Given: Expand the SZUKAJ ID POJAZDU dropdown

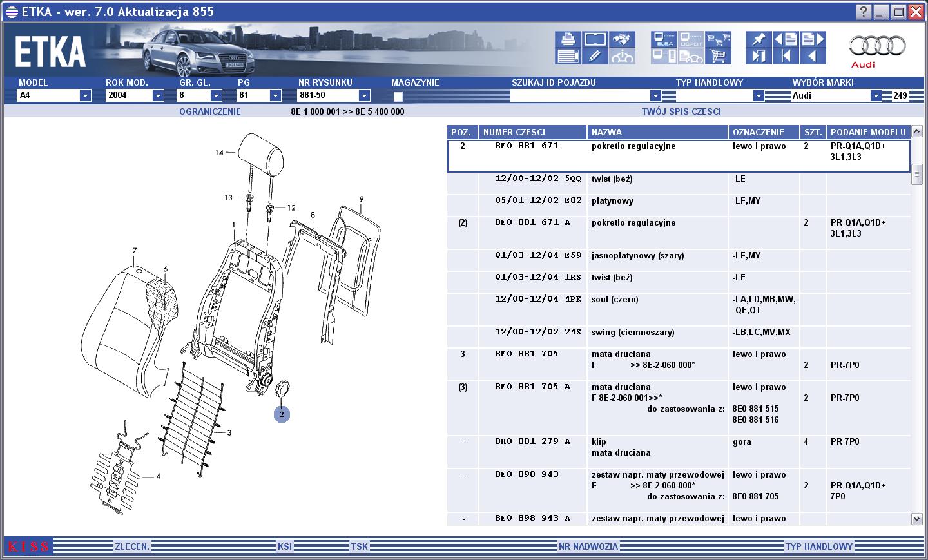Looking at the screenshot, I should pos(655,95).
